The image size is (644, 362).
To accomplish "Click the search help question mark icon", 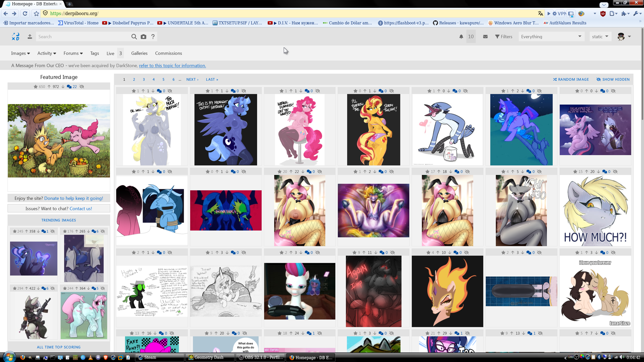I will pyautogui.click(x=153, y=37).
